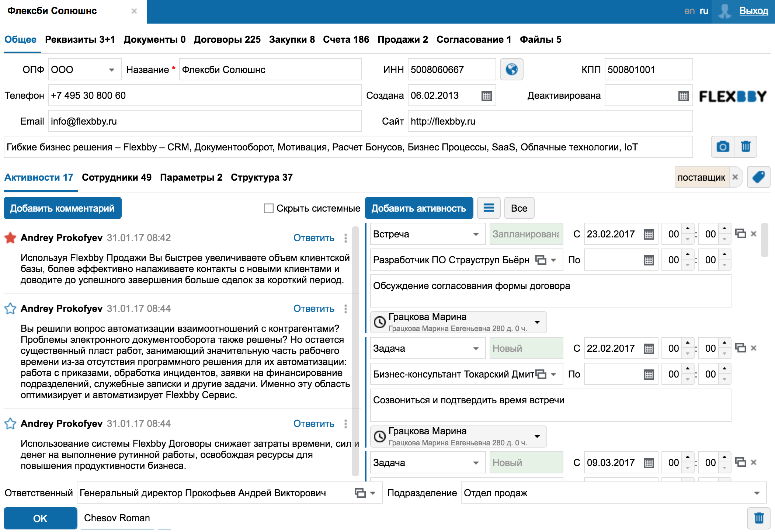
Task: Toggle the Скрыть системные checkbox
Action: pos(269,208)
